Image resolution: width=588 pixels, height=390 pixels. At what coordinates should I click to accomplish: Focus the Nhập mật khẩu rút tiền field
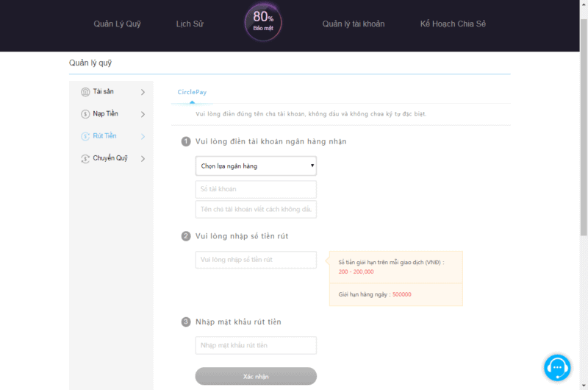(256, 345)
